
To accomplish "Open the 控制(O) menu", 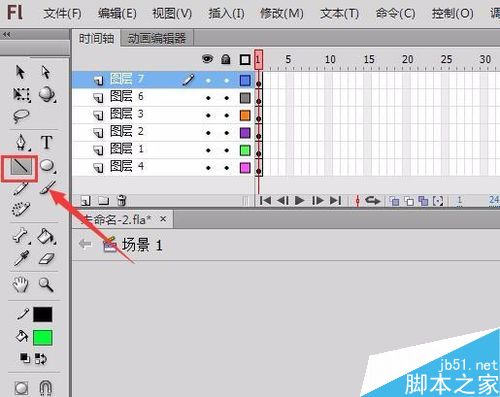I will click(452, 13).
